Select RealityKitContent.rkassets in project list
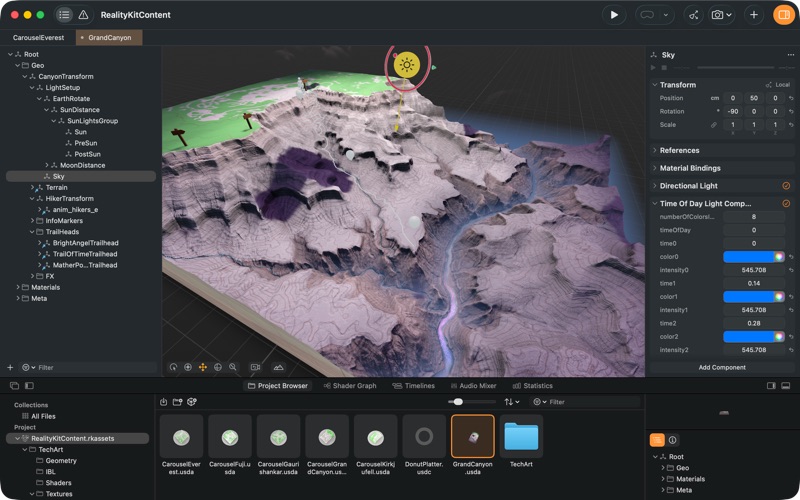 [78, 438]
